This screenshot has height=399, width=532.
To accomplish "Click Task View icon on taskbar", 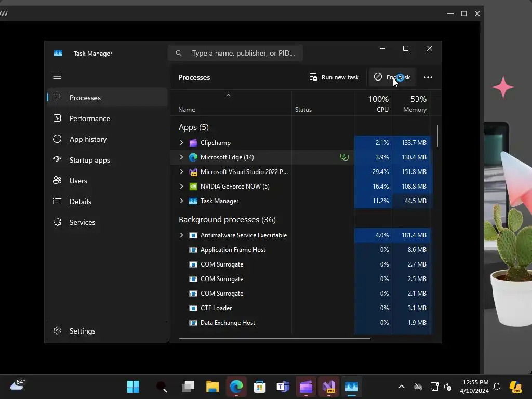I will pos(188,387).
